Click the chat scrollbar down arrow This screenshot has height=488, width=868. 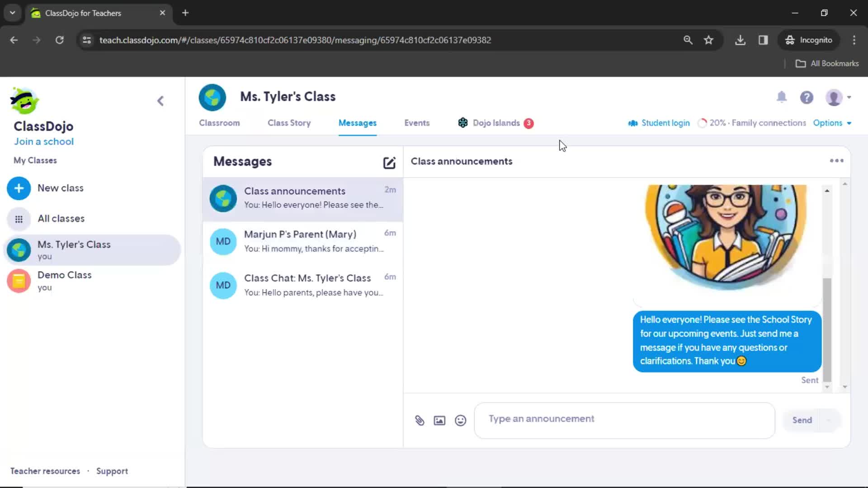coord(827,387)
